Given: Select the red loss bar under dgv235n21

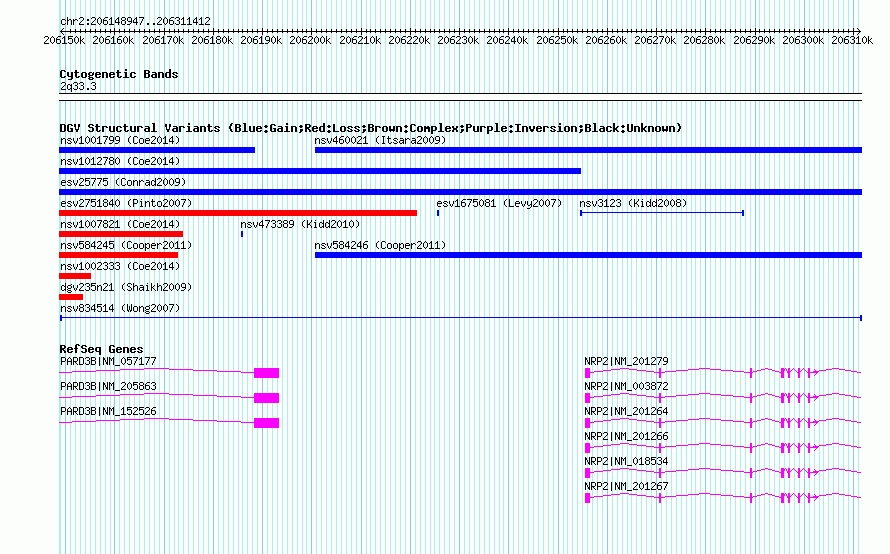Looking at the screenshot, I should [71, 297].
